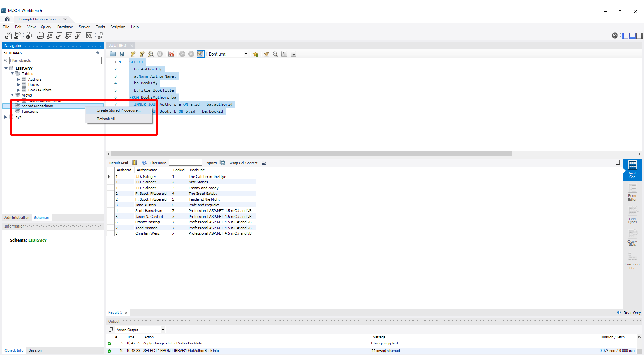Switch to the Administration tab
The image size is (644, 362).
pos(17,218)
